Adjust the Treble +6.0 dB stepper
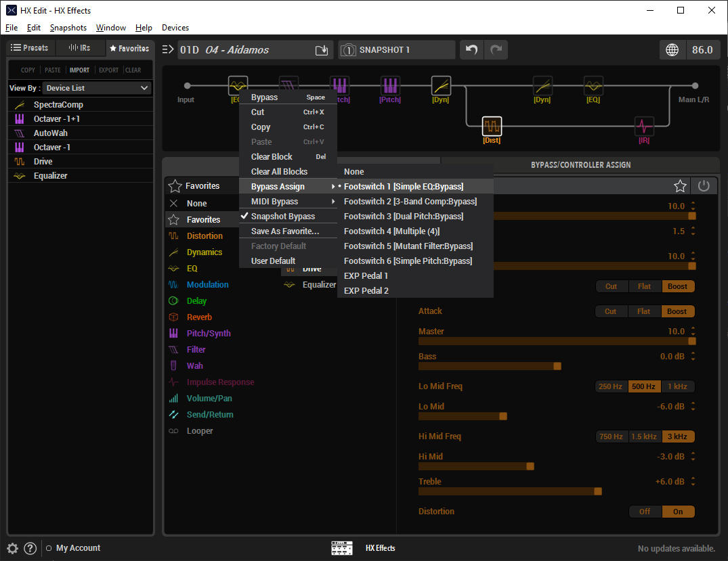 pyautogui.click(x=693, y=481)
